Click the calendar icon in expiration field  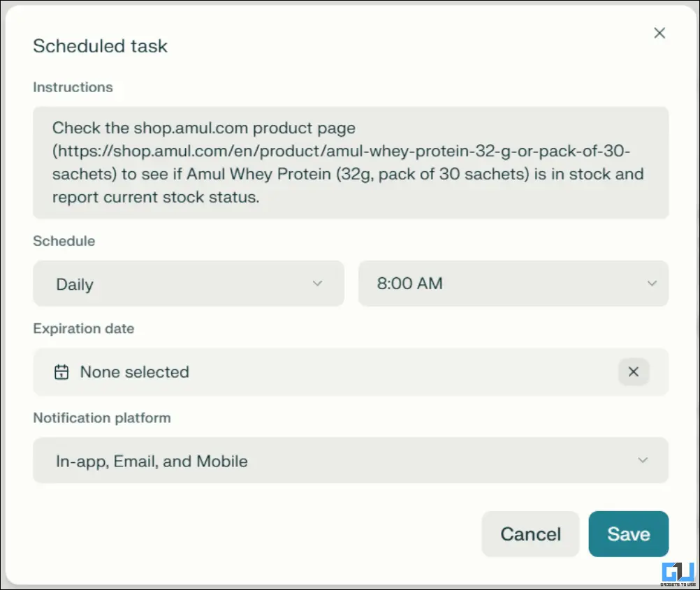point(61,372)
